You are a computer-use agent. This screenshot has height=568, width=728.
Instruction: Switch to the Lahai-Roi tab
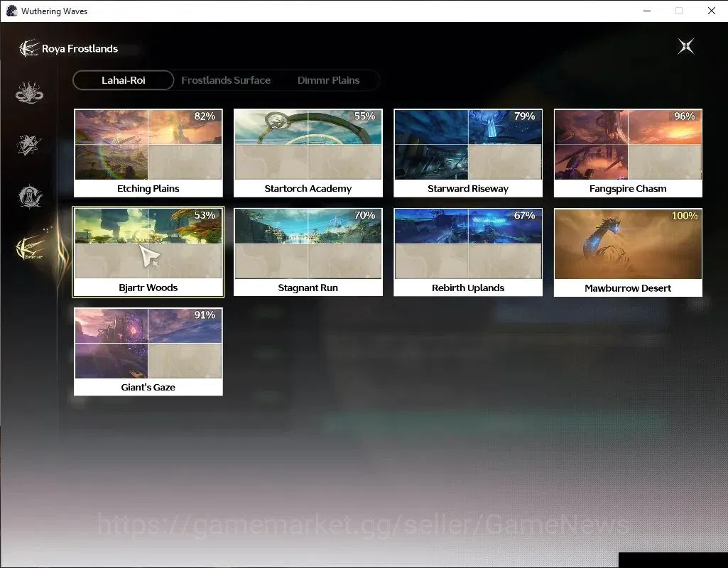(124, 80)
